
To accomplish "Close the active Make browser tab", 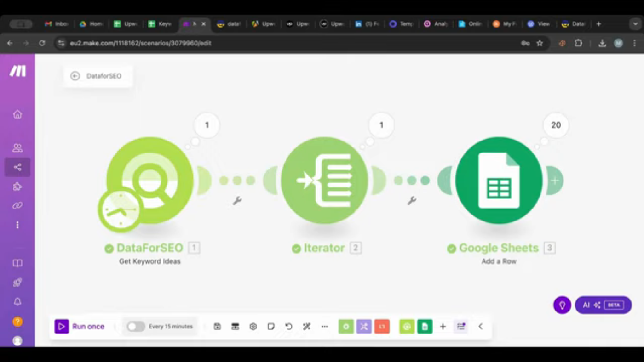I will point(204,24).
